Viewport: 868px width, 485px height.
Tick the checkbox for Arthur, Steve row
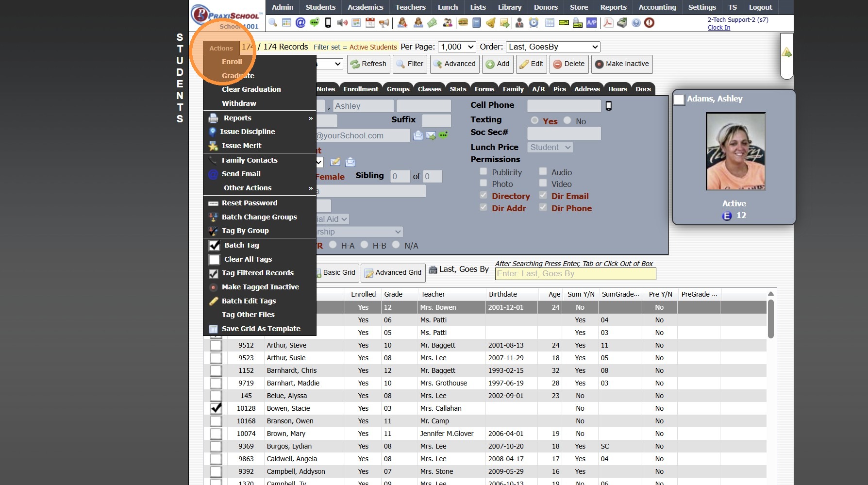point(216,345)
